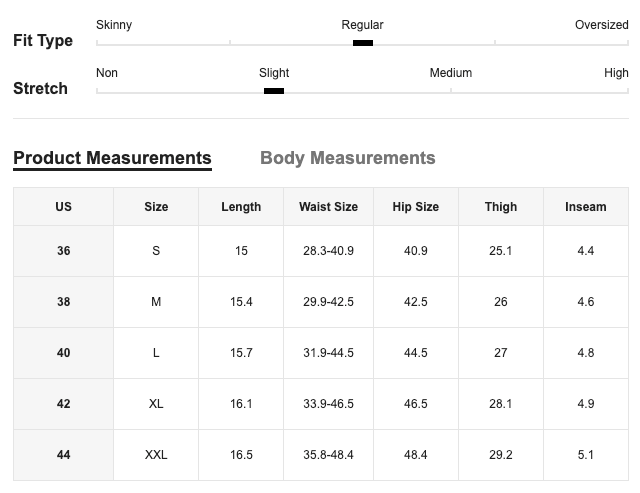Image resolution: width=640 pixels, height=493 pixels.
Task: Click the Hip Size column header
Action: tap(416, 207)
